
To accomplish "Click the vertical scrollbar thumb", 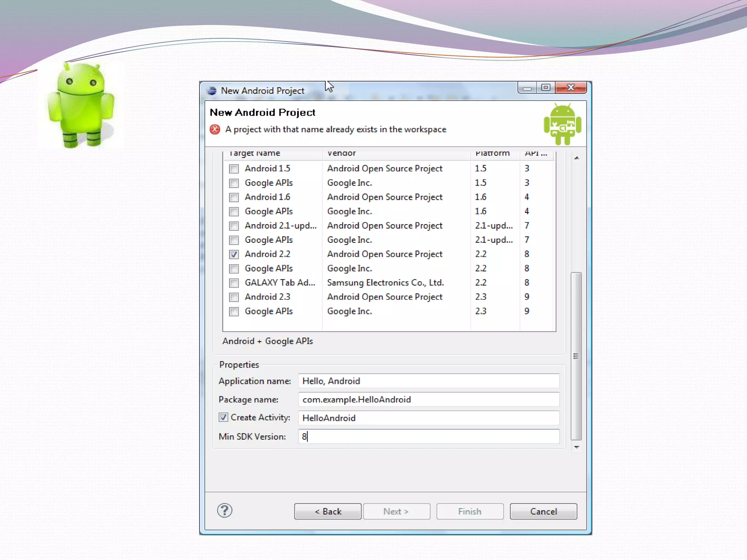I will click(576, 356).
